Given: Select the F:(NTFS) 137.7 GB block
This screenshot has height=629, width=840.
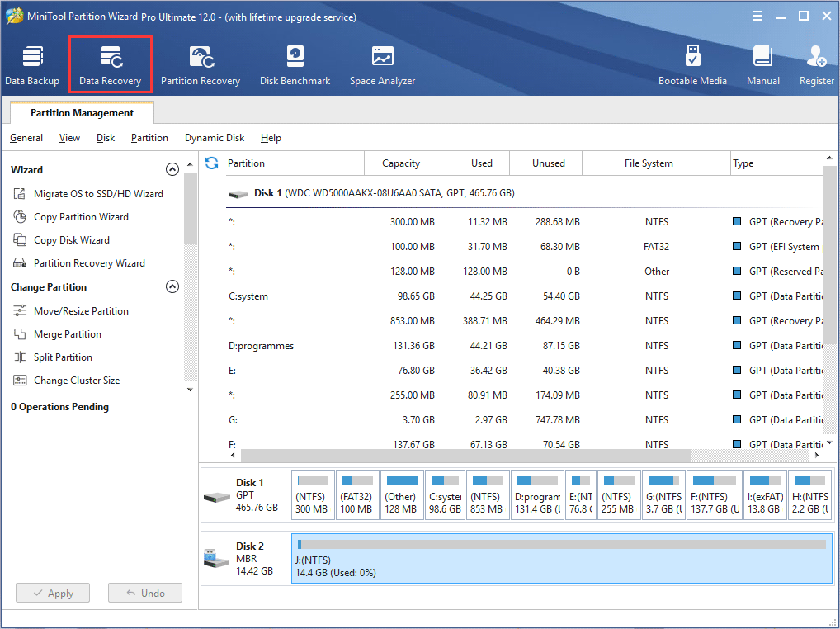Looking at the screenshot, I should 714,495.
